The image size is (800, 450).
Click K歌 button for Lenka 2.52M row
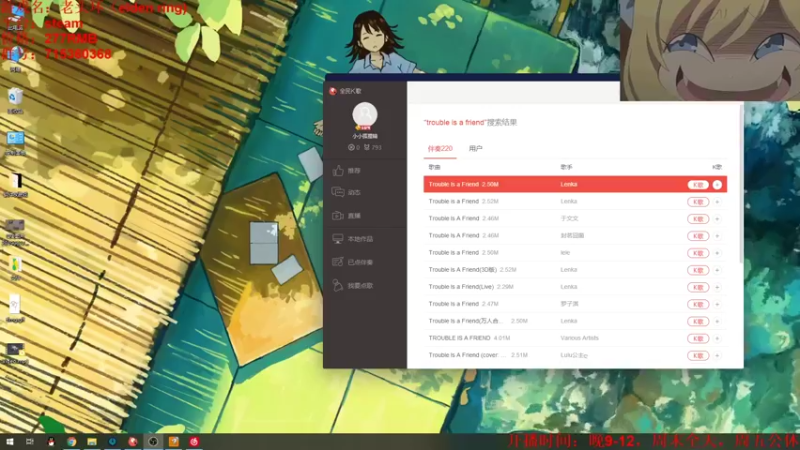tap(698, 202)
